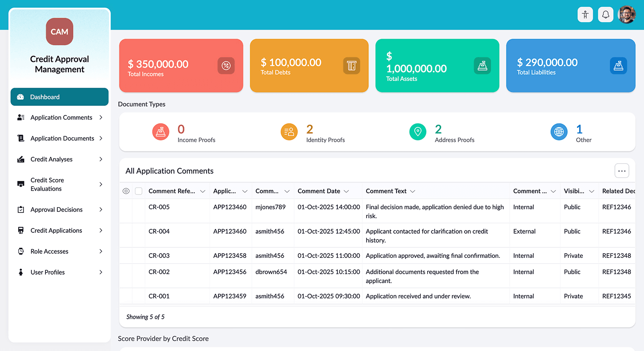
Task: Toggle the select-all checkbox in the comments table
Action: pyautogui.click(x=139, y=191)
